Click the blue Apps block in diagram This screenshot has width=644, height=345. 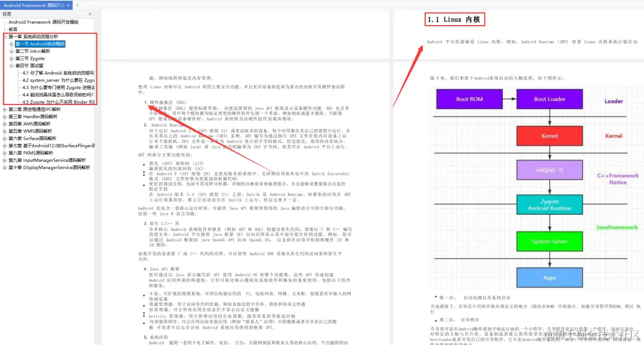coord(550,278)
